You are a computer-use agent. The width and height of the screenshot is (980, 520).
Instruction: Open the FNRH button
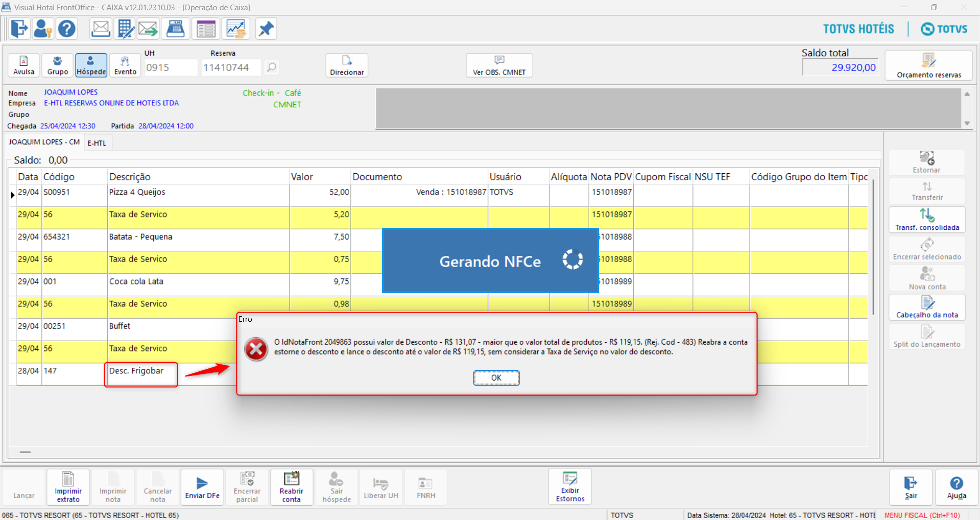[x=426, y=487]
